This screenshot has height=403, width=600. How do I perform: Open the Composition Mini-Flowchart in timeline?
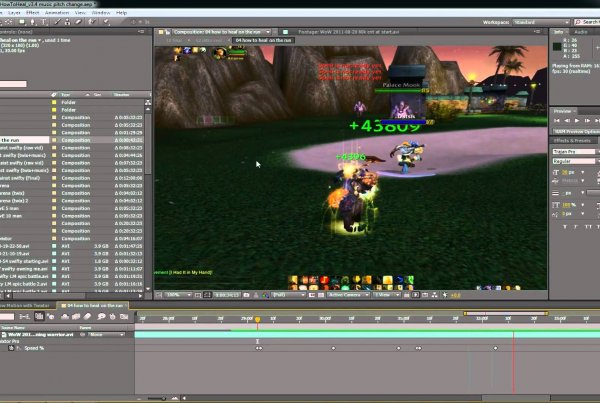(24, 317)
